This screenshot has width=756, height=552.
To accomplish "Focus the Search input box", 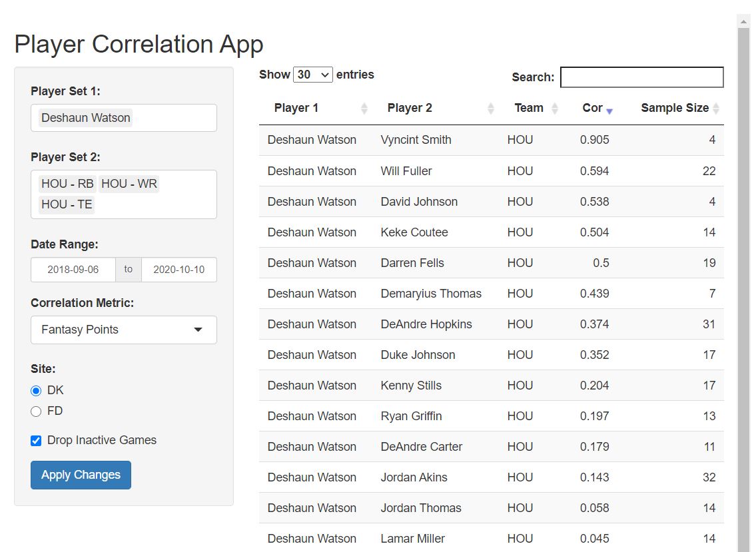I will tap(641, 77).
